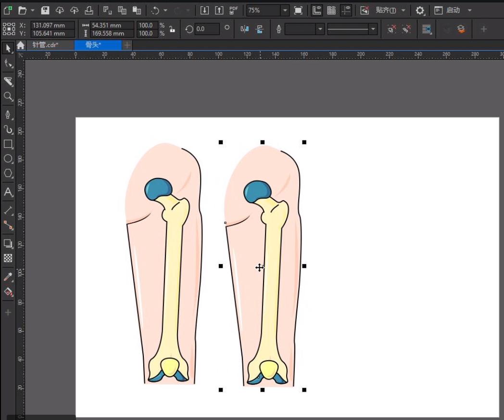The width and height of the screenshot is (504, 420).
Task: Click the cloud upload icon
Action: (74, 10)
